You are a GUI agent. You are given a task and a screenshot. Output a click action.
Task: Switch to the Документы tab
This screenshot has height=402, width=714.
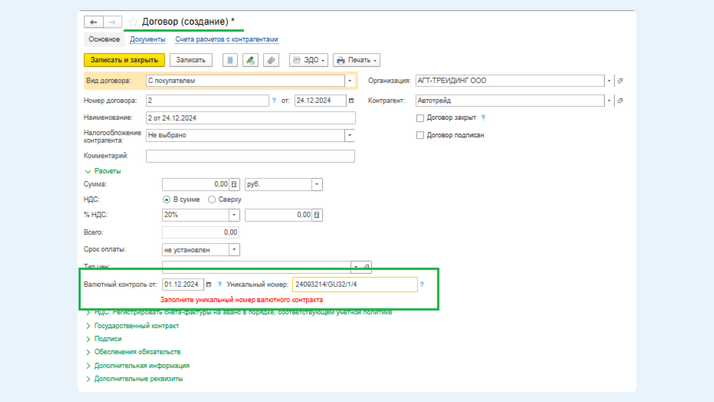[147, 40]
